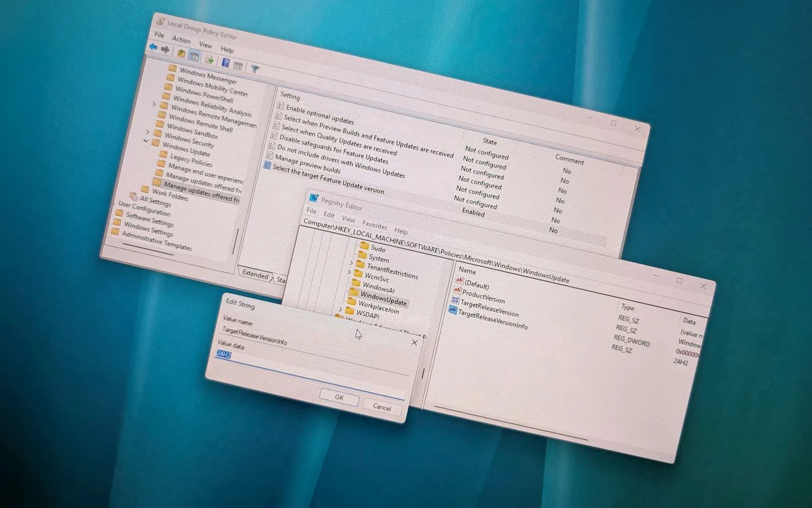
Task: Toggle the Show/Hide Console Tree toolbar icon
Action: 194,55
